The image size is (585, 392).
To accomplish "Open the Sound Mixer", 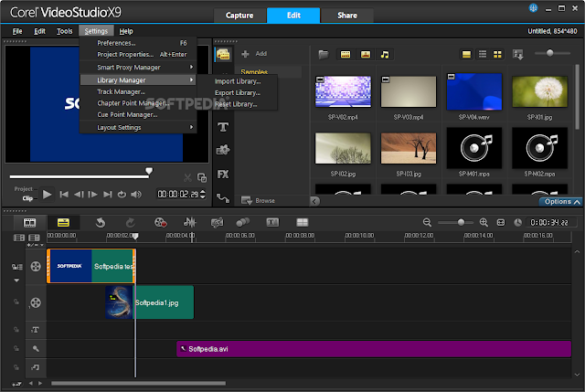I will point(189,223).
